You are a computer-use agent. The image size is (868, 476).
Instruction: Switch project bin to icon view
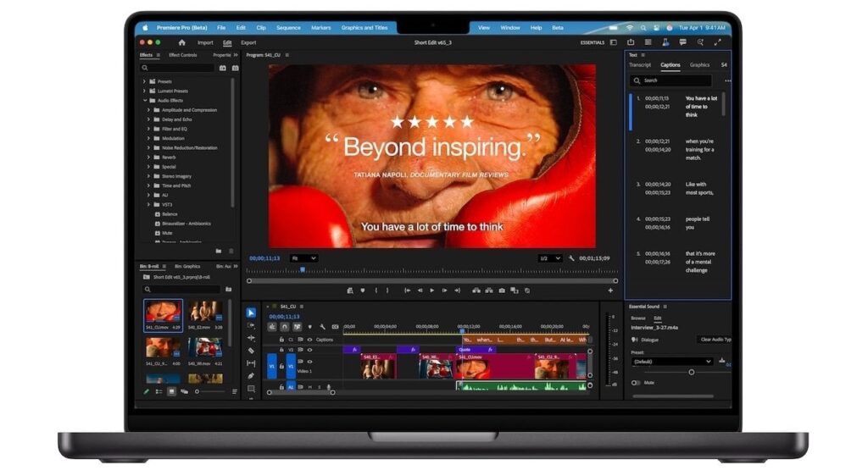tap(172, 391)
